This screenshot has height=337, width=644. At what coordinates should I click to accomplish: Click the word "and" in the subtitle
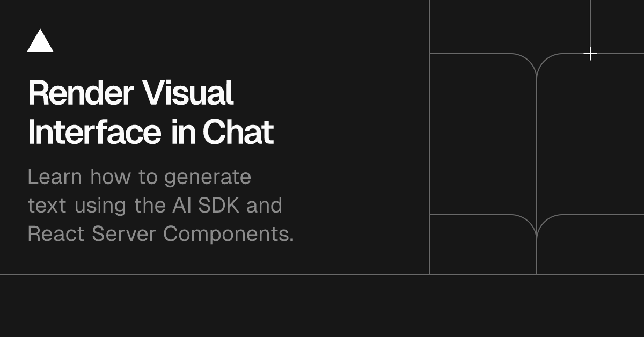pyautogui.click(x=264, y=206)
